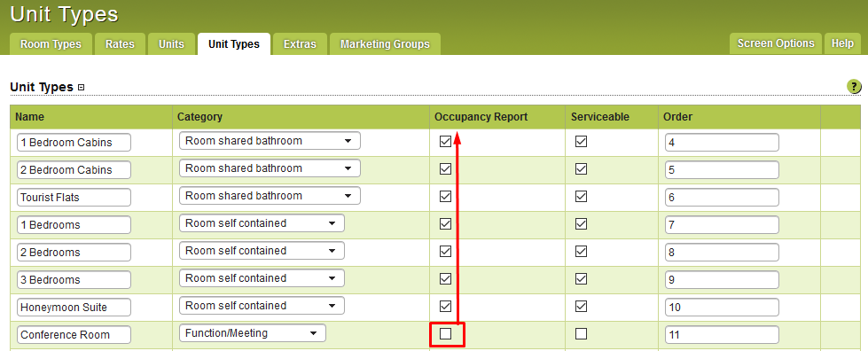The width and height of the screenshot is (868, 351).
Task: Collapse the Unit Types section toggle icon
Action: pos(82,88)
